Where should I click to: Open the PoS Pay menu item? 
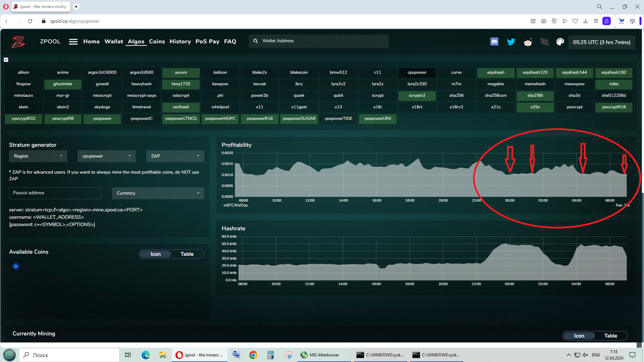point(208,41)
